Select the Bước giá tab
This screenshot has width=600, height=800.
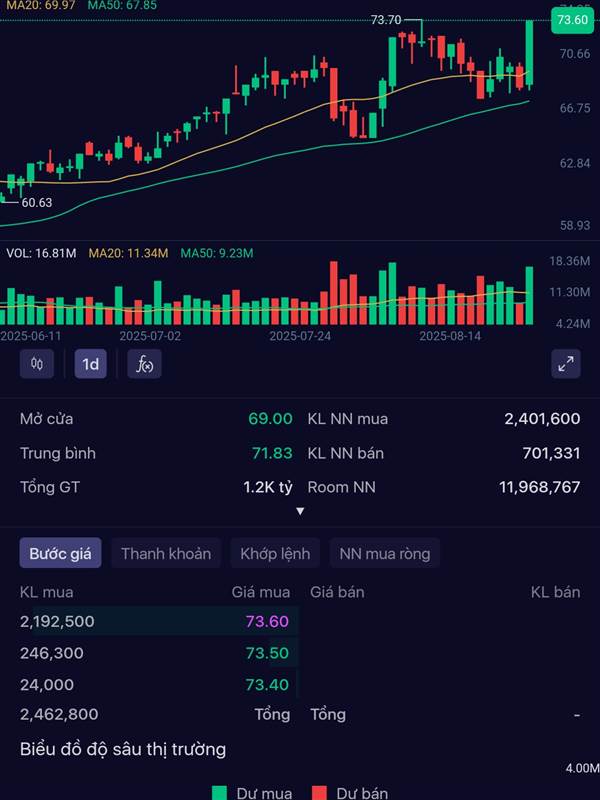click(x=60, y=553)
